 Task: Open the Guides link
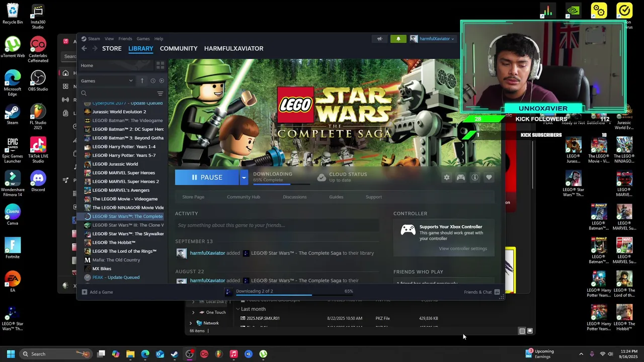336,197
